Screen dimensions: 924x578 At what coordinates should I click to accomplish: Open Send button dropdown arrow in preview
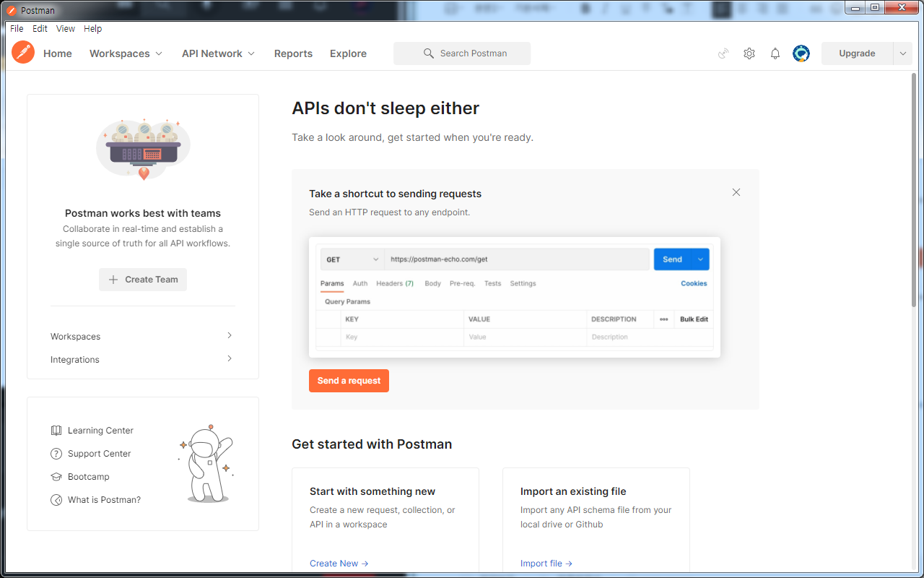tap(700, 259)
